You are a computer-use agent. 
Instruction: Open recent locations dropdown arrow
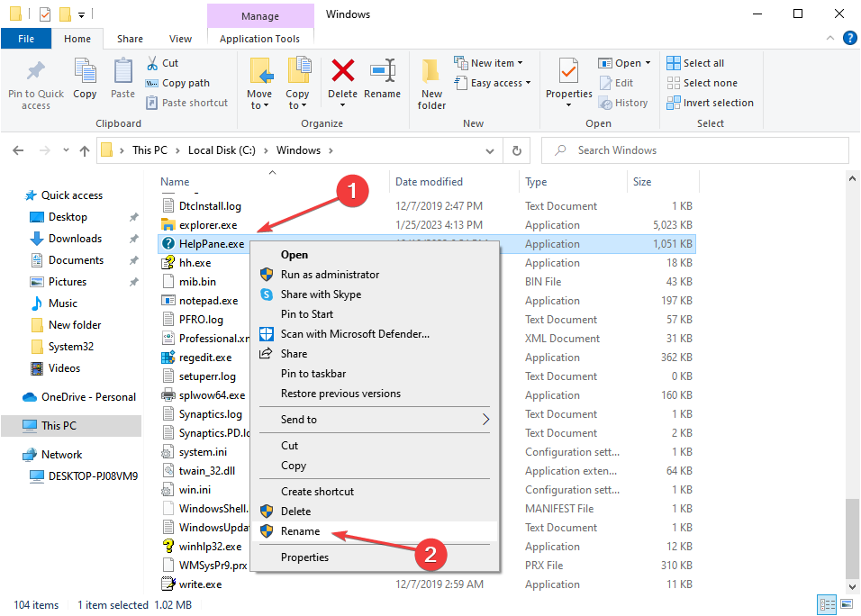[66, 150]
